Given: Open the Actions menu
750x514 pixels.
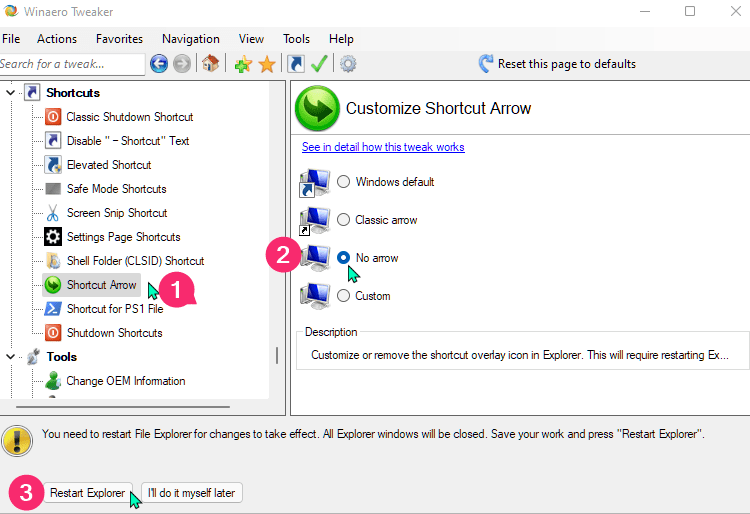Looking at the screenshot, I should coord(57,39).
